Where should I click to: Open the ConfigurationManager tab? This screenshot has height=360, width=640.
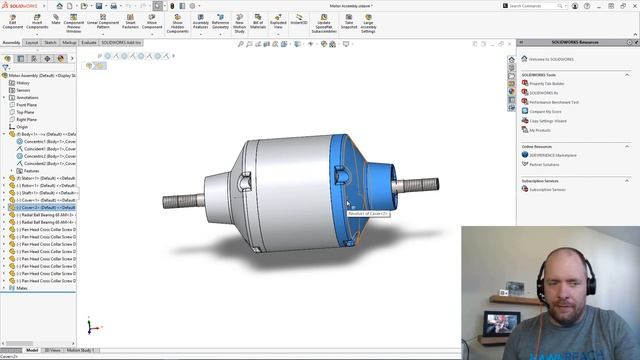34,59
